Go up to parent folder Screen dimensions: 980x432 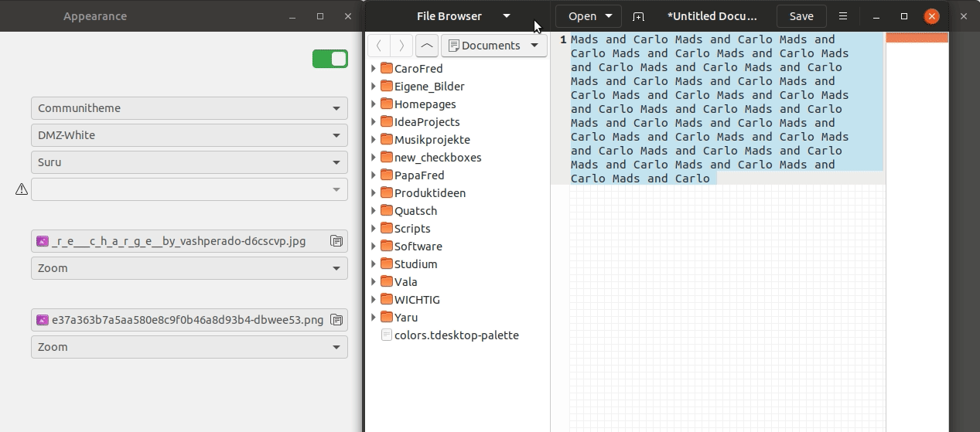[426, 46]
